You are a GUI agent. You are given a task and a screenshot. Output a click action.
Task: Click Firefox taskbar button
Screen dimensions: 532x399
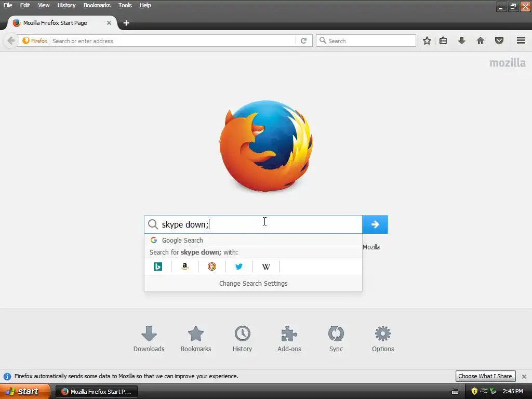click(96, 392)
